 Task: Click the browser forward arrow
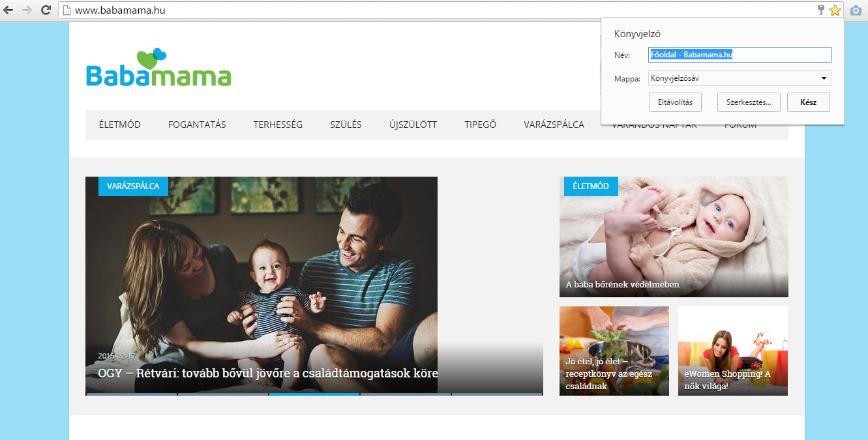27,10
